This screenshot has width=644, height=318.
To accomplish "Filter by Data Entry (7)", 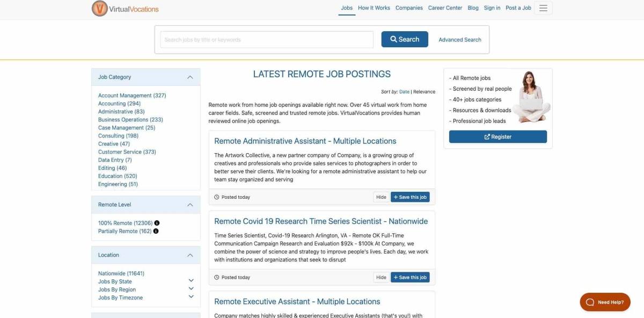I will pyautogui.click(x=115, y=160).
